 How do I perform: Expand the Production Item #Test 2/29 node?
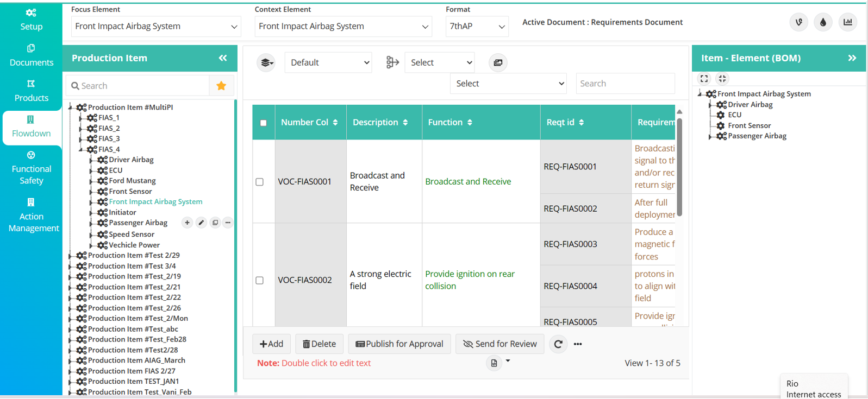click(x=71, y=256)
